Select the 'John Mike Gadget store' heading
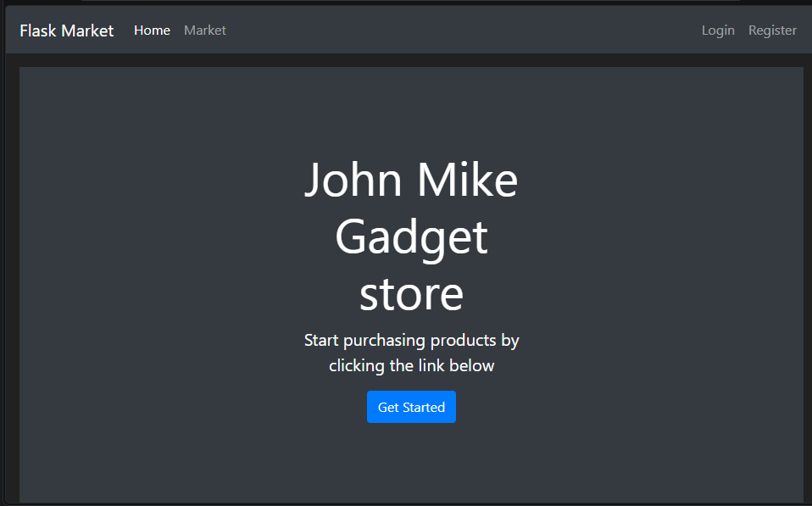Viewport: 812px width, 506px height. 411,236
